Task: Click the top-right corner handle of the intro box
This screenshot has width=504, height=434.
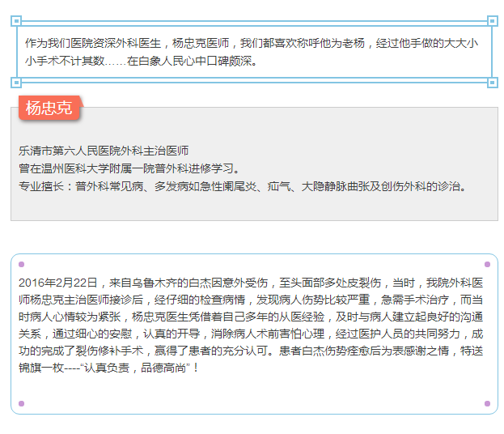Action: tap(492, 21)
